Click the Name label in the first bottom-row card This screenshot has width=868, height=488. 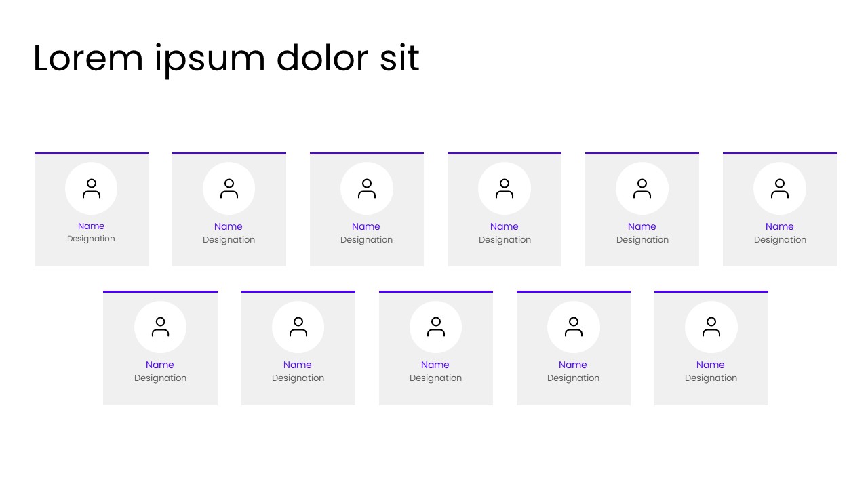coord(160,365)
